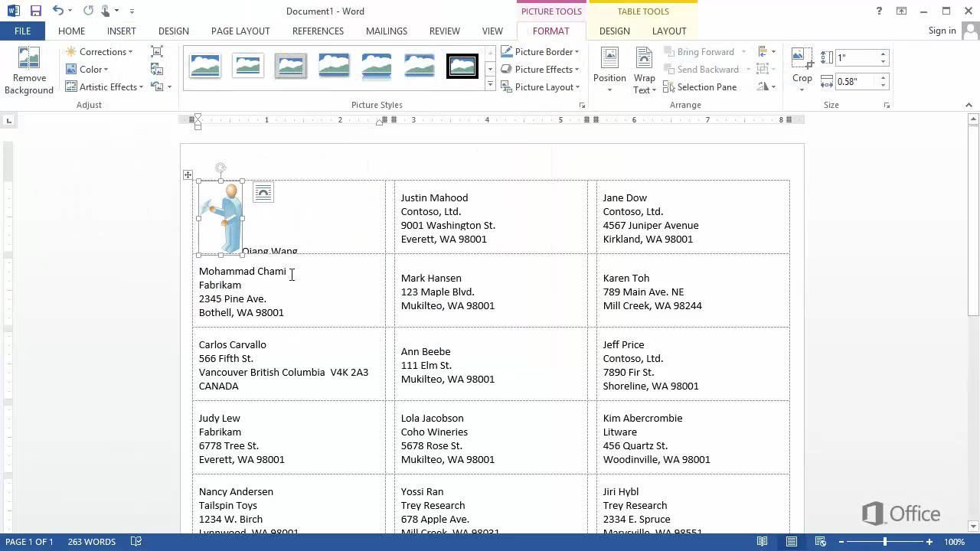Click the vertical scrollbar down arrow
980x551 pixels.
974,527
